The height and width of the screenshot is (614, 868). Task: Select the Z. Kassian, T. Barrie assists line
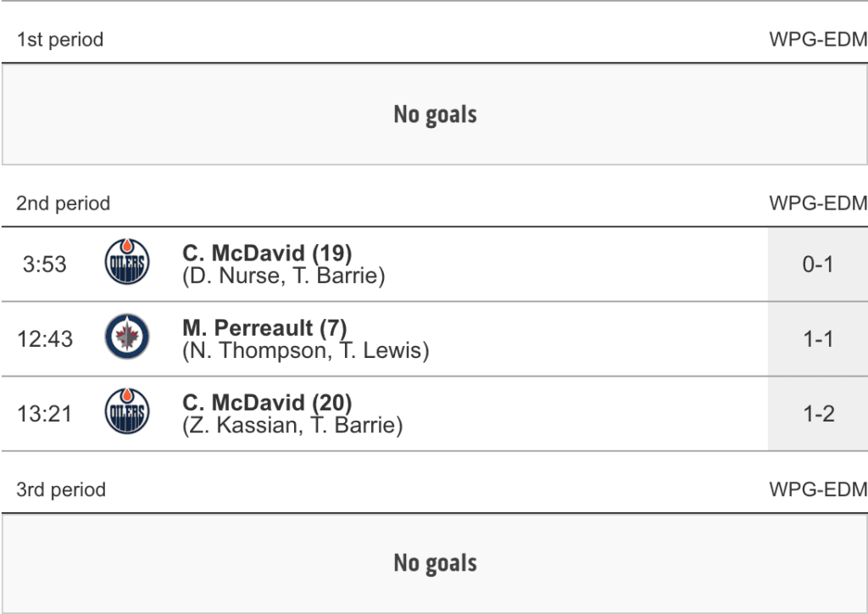click(292, 425)
